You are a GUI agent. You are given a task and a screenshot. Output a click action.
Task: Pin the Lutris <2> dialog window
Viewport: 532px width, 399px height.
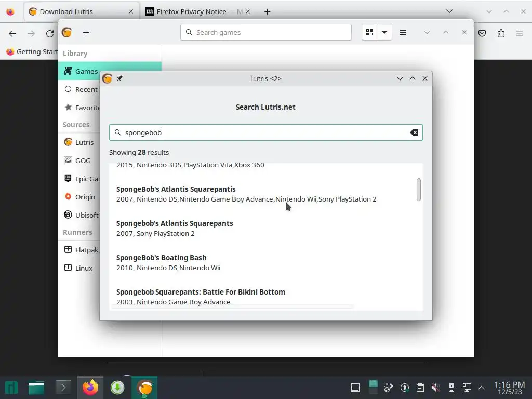coord(119,78)
